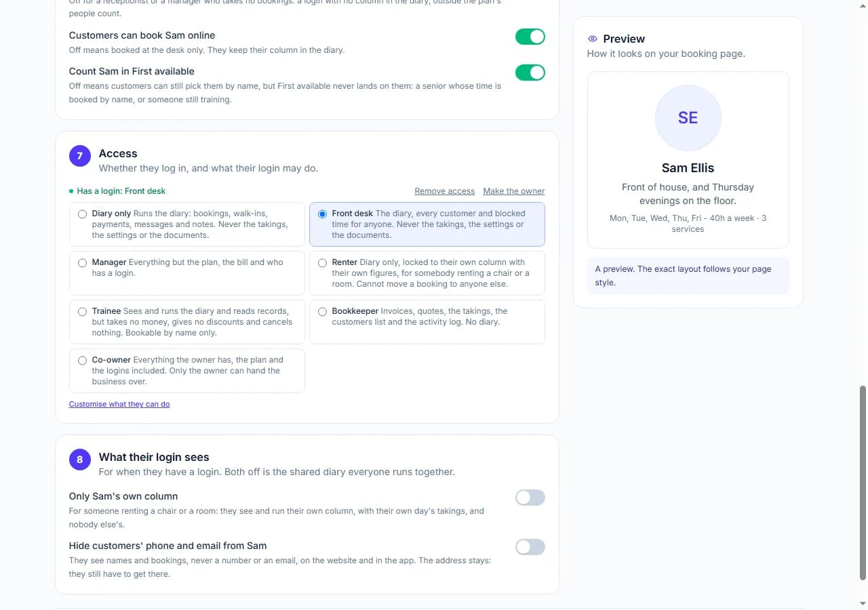Screen dimensions: 868x610
Task: Click the Front of house bio text
Action: [688, 194]
